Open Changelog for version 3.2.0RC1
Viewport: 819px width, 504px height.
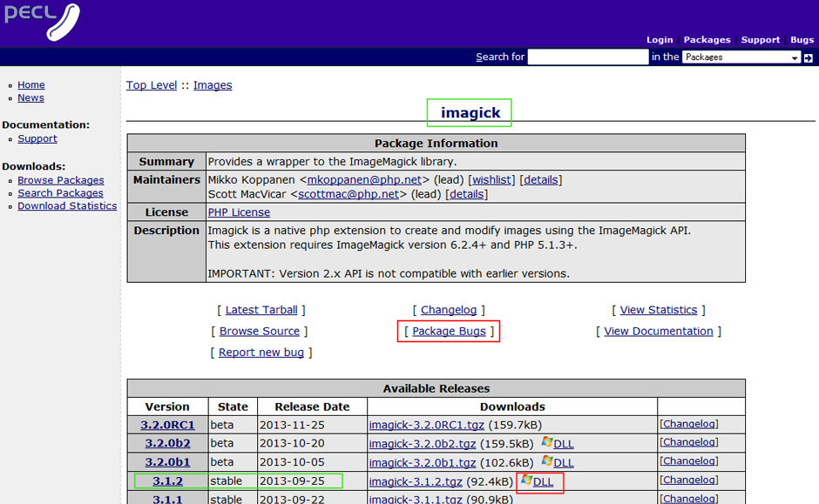(689, 424)
